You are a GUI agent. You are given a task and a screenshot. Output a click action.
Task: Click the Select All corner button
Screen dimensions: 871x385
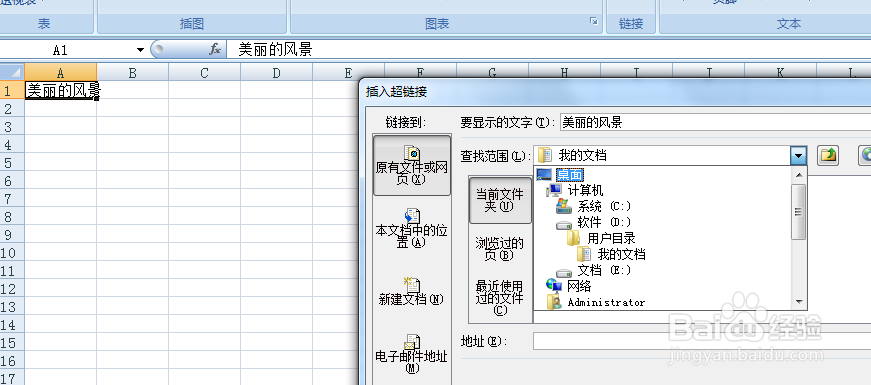pos(12,72)
